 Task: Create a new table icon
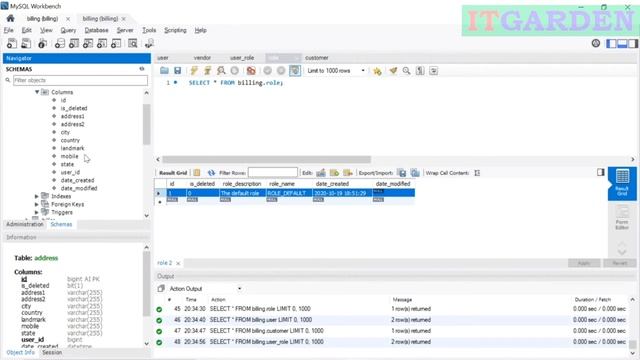pos(74,43)
